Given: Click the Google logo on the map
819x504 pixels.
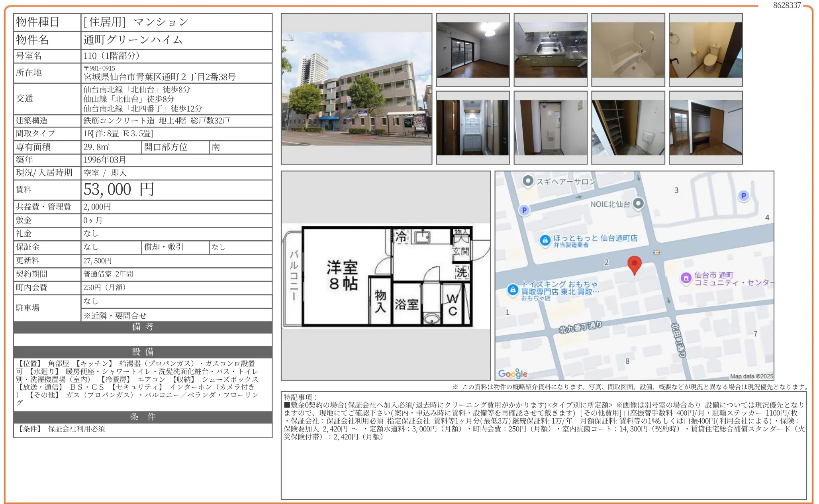Looking at the screenshot, I should 512,373.
